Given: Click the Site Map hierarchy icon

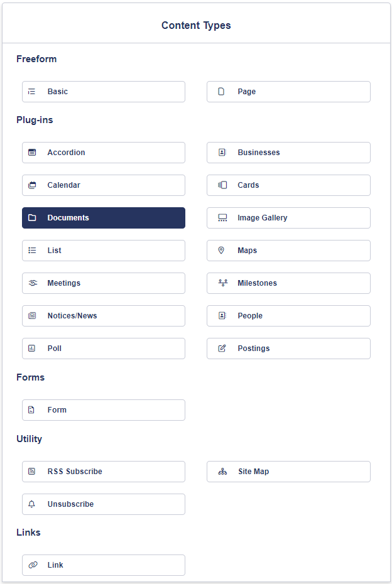Looking at the screenshot, I should [x=222, y=472].
